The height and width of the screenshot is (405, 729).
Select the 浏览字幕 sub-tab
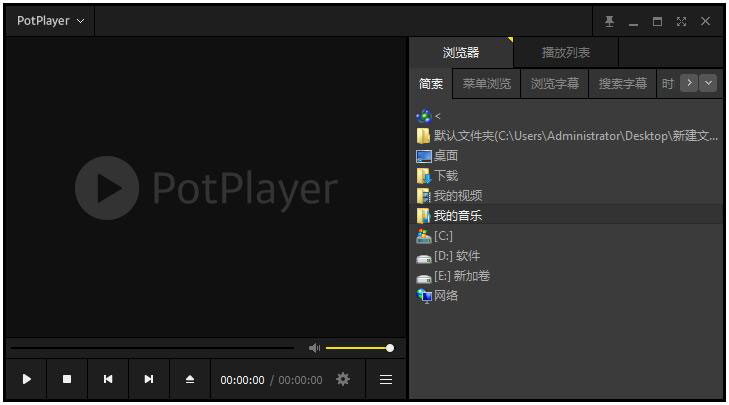tap(555, 84)
